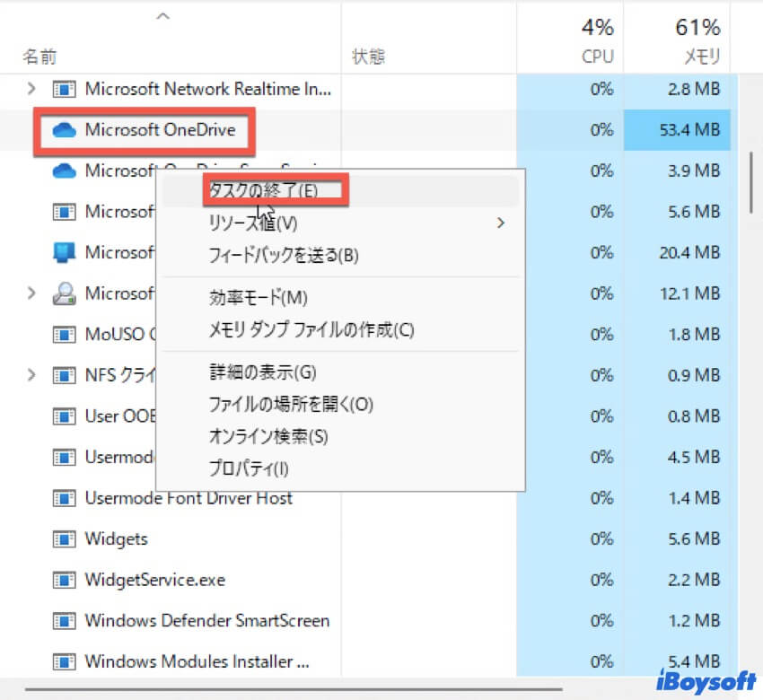Sort by the メモリ column header
Image resolution: width=763 pixels, height=700 pixels.
pos(701,57)
